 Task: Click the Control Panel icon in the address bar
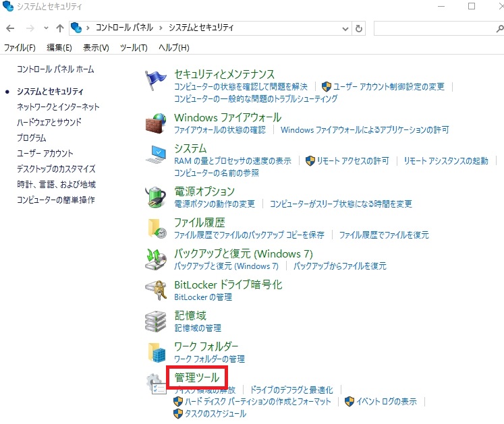[x=76, y=28]
